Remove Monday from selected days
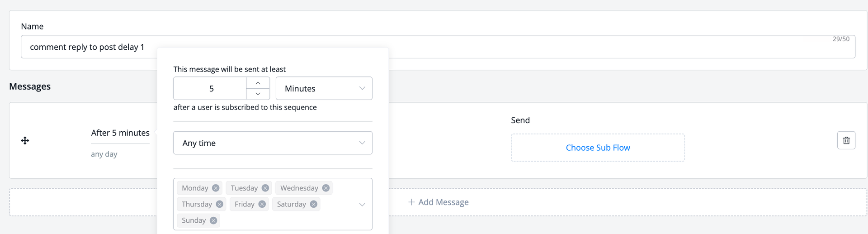This screenshot has width=868, height=234. coord(216,188)
